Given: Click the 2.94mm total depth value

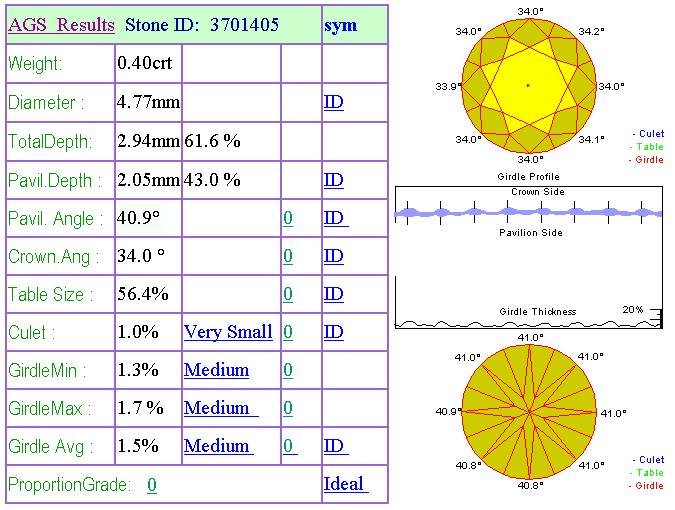Looking at the screenshot, I should tap(149, 141).
